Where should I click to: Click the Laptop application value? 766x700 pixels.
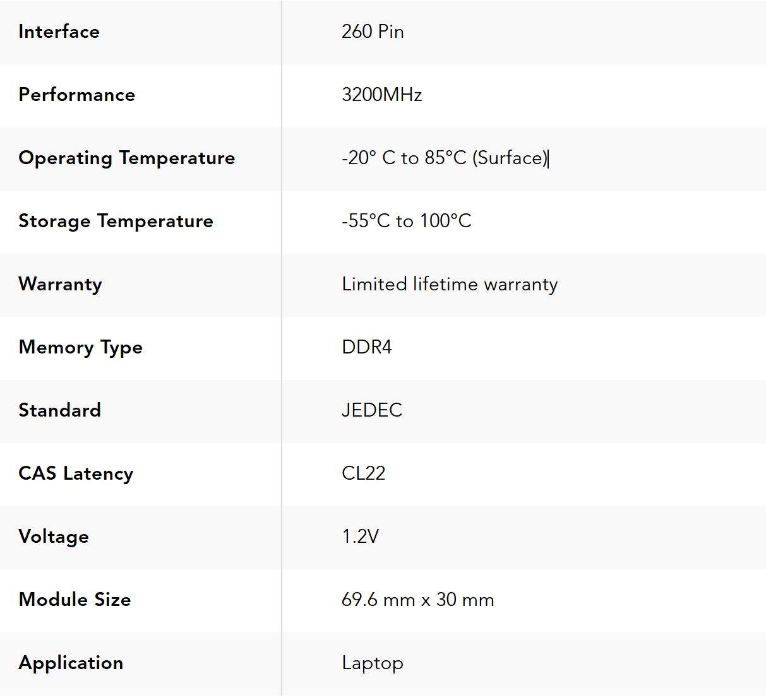pyautogui.click(x=372, y=663)
